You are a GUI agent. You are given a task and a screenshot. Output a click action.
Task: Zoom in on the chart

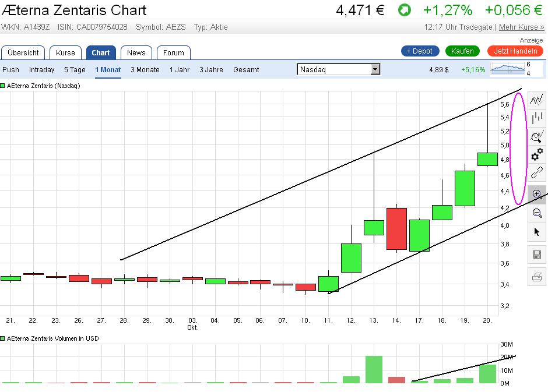(x=536, y=195)
